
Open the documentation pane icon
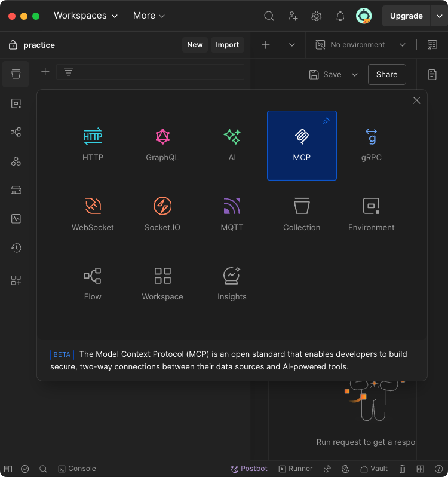[x=432, y=75]
